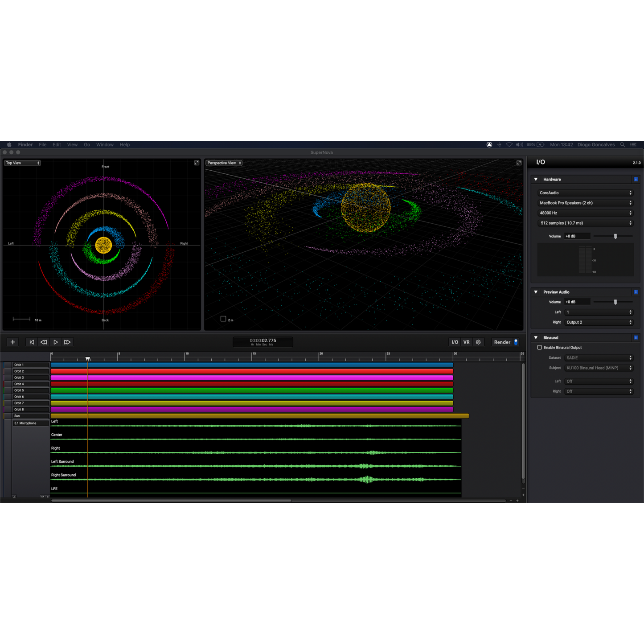Switch to the VR panel tab
644x644 pixels.
[466, 342]
